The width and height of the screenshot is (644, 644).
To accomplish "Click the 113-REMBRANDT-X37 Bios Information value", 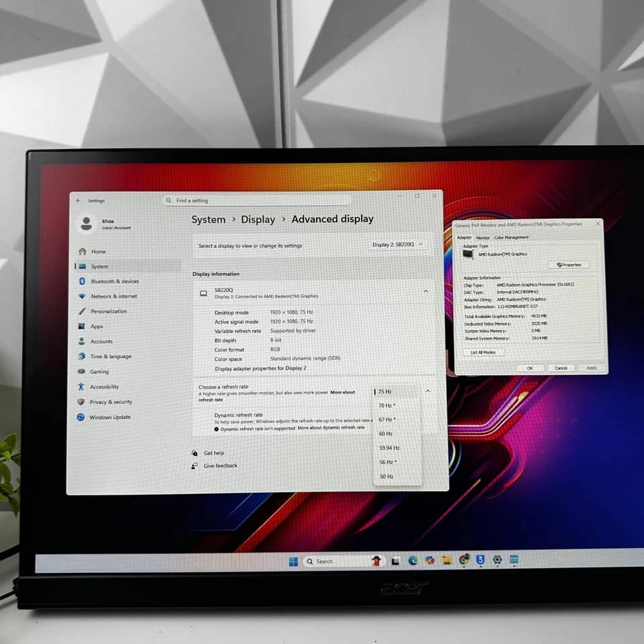I will tap(517, 307).
